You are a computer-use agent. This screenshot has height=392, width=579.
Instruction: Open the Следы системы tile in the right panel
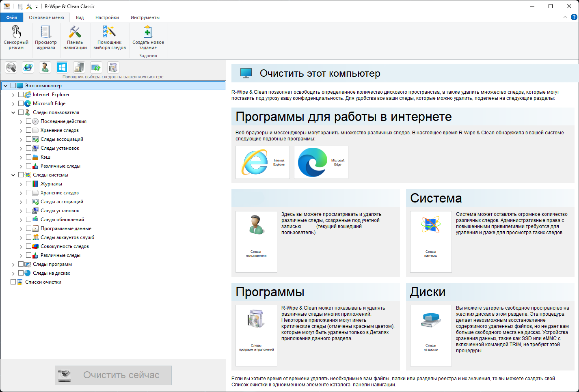[x=431, y=241]
